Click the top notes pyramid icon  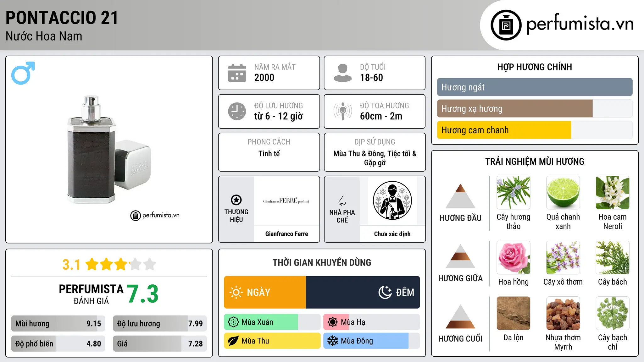click(x=460, y=196)
